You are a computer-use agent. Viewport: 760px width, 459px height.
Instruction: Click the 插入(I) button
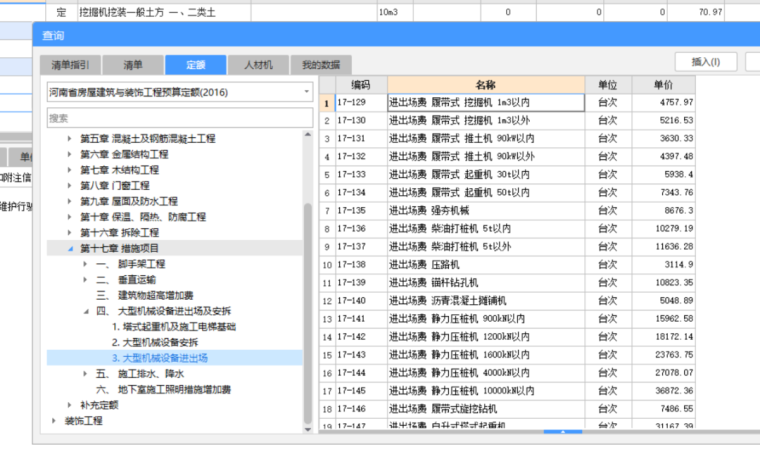[706, 62]
